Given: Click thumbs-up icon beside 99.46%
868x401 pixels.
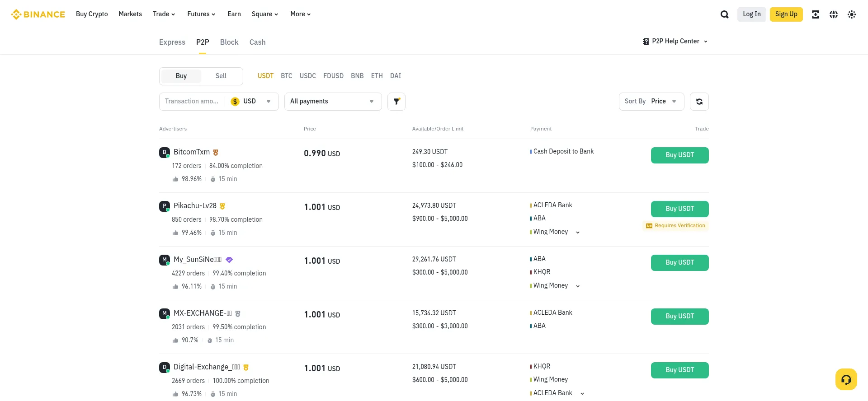Looking at the screenshot, I should point(175,233).
